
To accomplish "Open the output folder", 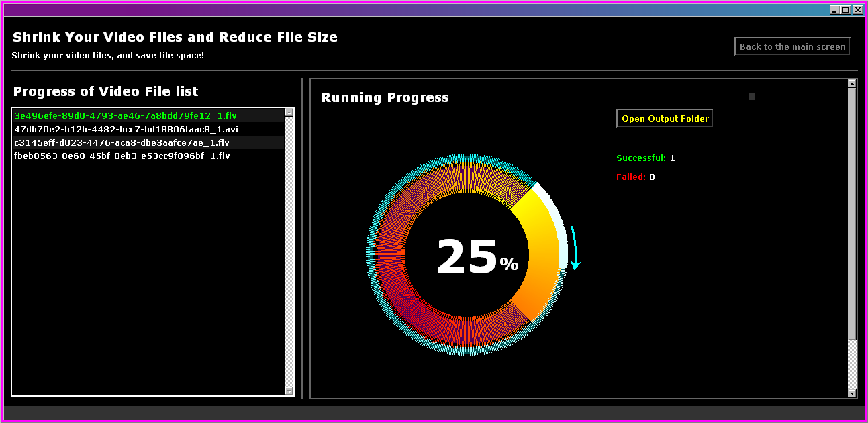I will pyautogui.click(x=665, y=118).
